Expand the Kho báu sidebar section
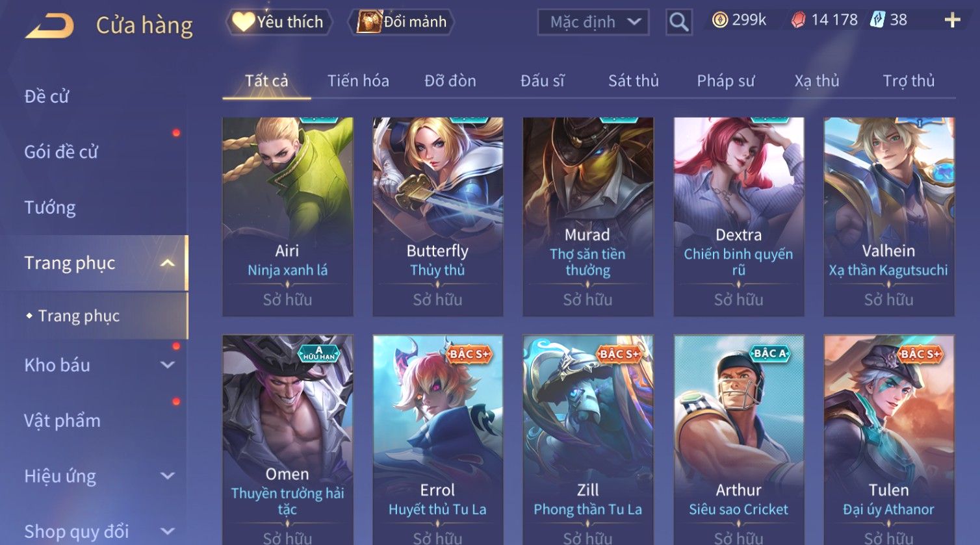 (167, 365)
